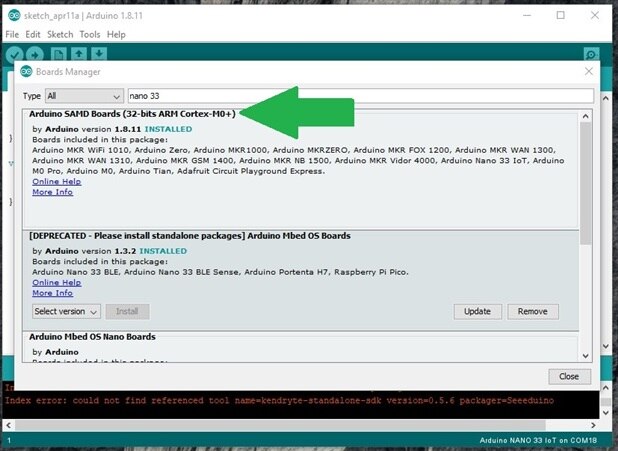Click status bar 'Arduino NANO 33 IoT on COM18'
Viewport: 618px width, 451px height.
538,440
